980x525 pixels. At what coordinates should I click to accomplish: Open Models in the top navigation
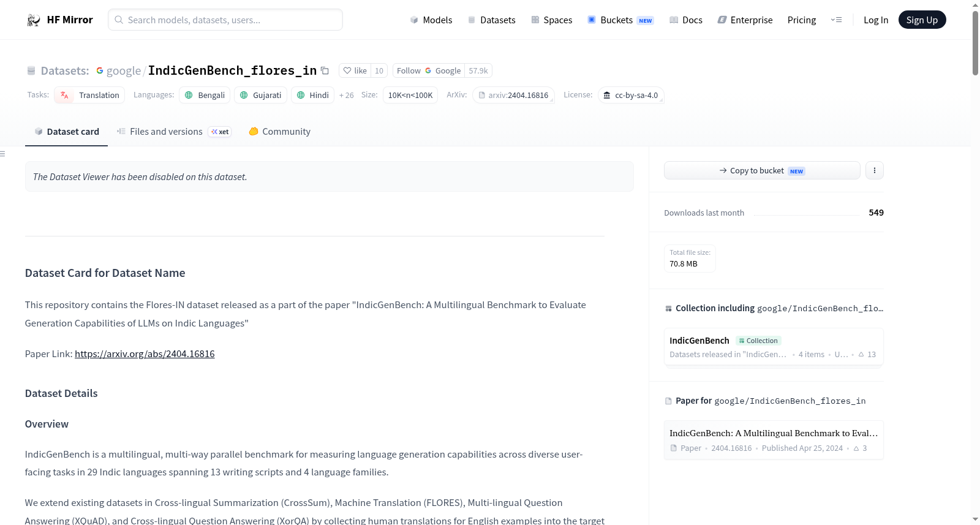pyautogui.click(x=431, y=20)
